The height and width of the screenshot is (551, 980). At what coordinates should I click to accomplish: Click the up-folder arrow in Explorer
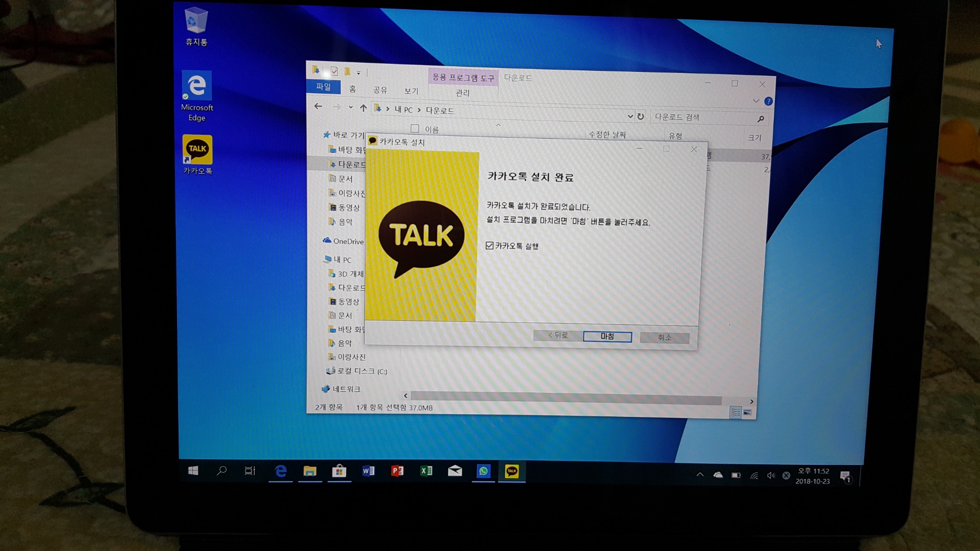tap(363, 108)
